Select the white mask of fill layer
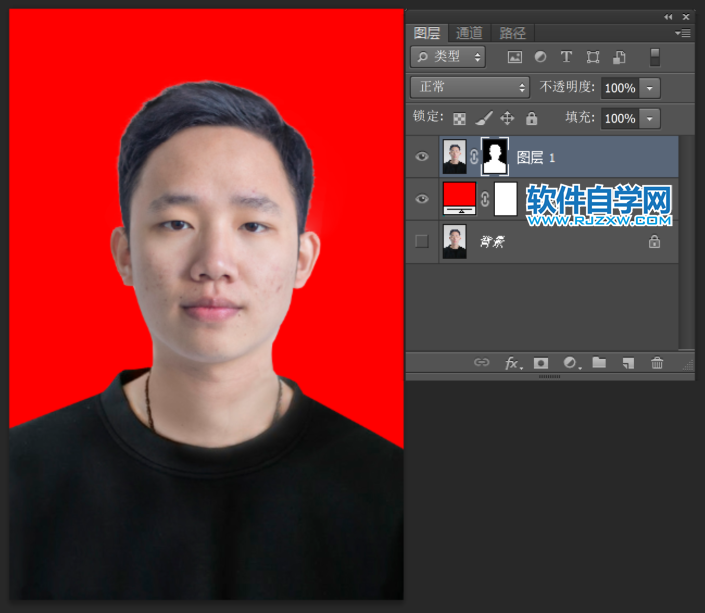 505,199
